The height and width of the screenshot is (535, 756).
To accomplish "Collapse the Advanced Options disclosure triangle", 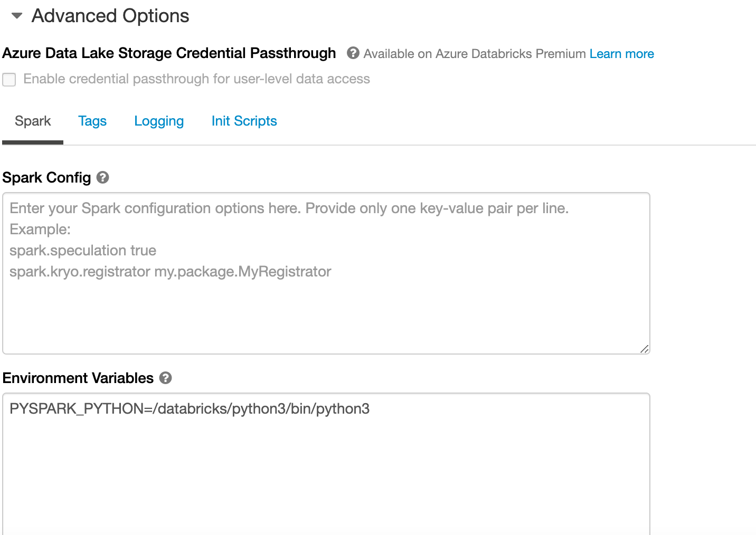I will tap(17, 16).
